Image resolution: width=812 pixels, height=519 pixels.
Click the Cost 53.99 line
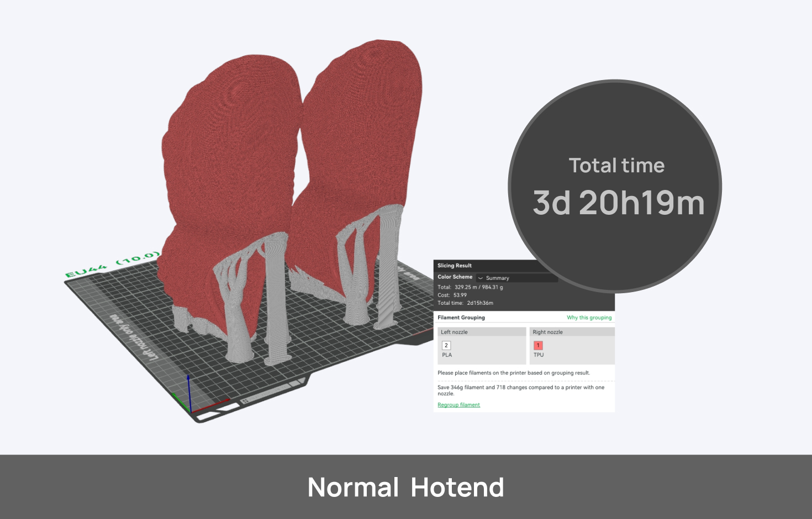pyautogui.click(x=452, y=295)
